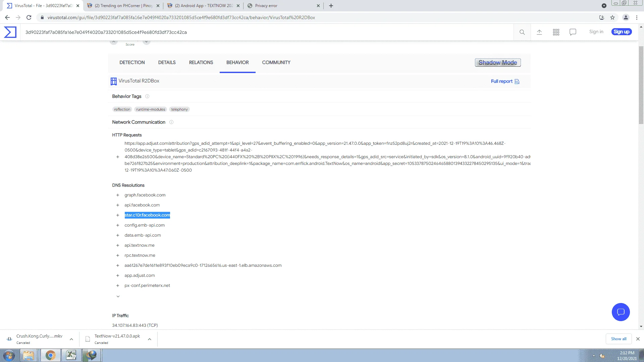Expand px-conf.perimeterx.net DNS entry
644x362 pixels.
point(118,286)
